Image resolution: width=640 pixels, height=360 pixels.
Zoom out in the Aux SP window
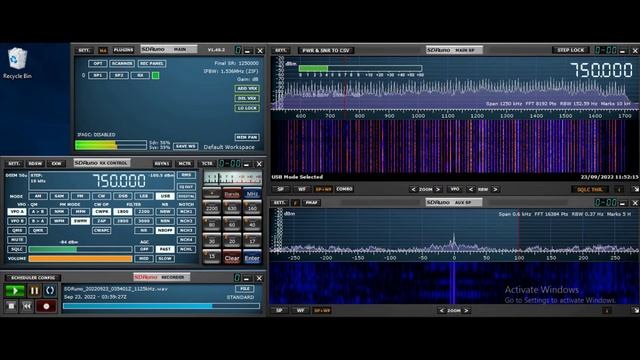[441, 311]
